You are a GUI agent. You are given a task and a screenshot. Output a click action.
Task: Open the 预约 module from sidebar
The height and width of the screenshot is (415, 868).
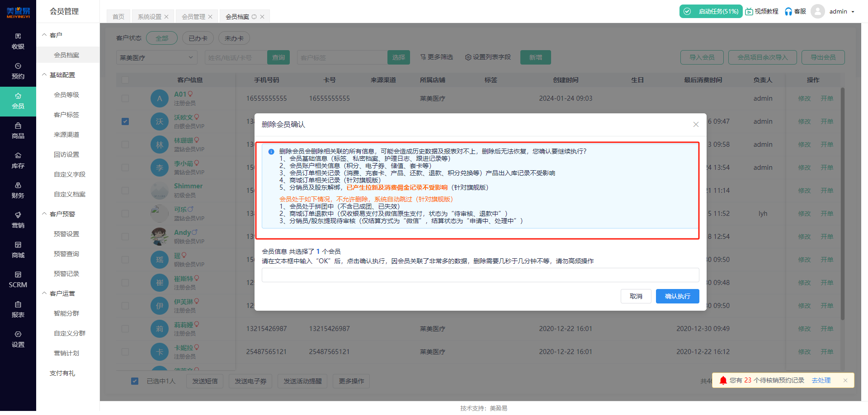click(18, 70)
